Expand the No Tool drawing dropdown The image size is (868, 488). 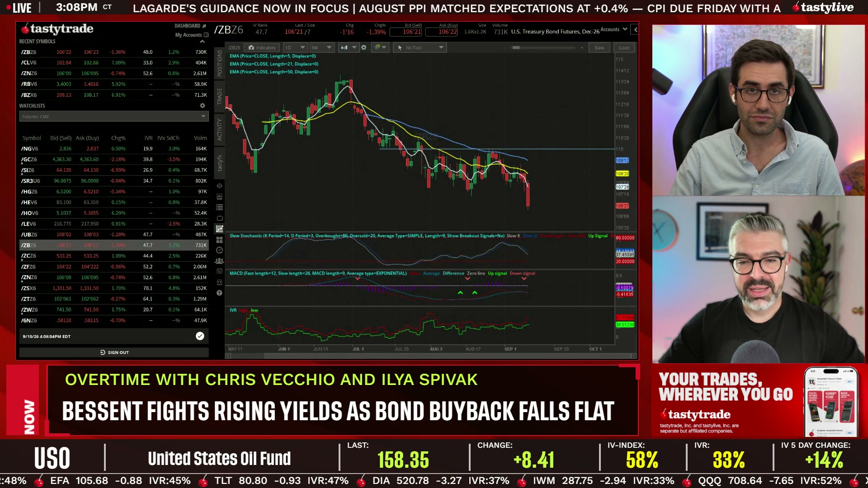[420, 47]
